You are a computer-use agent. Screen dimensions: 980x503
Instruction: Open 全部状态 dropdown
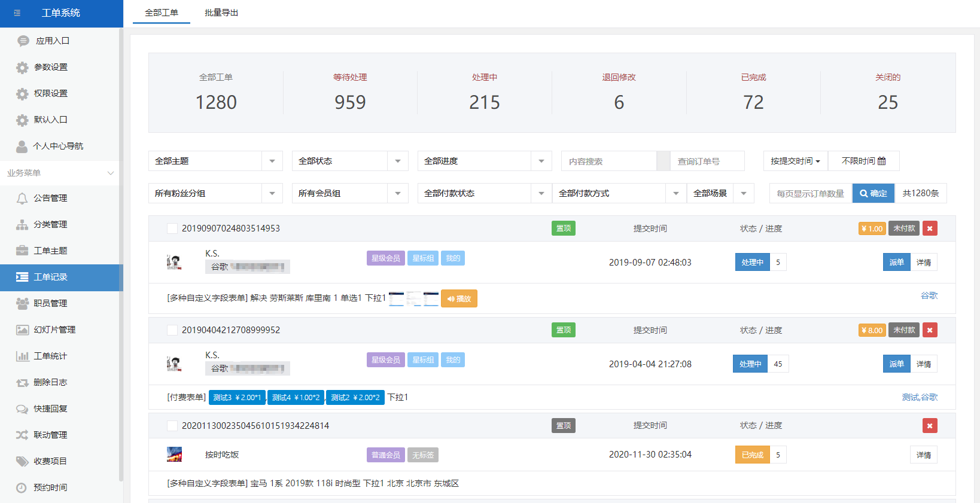click(350, 161)
